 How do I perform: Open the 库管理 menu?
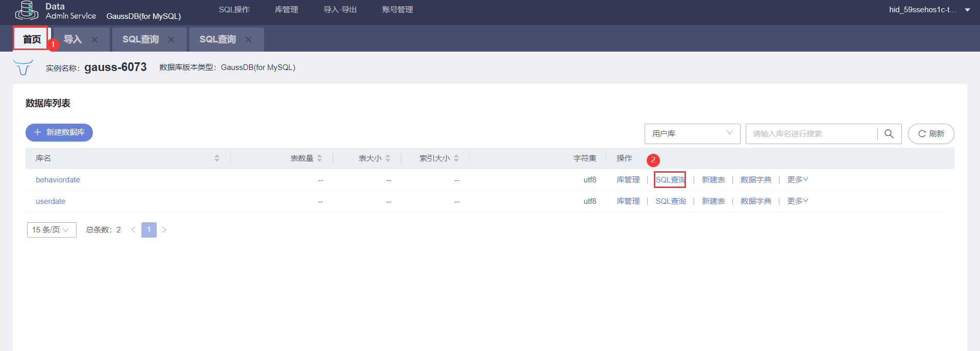coord(286,10)
